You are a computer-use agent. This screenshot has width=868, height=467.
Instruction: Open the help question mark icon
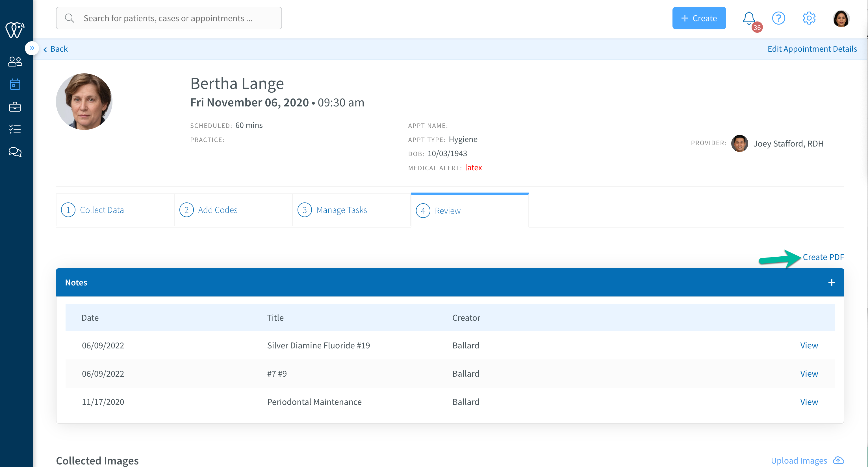click(779, 18)
